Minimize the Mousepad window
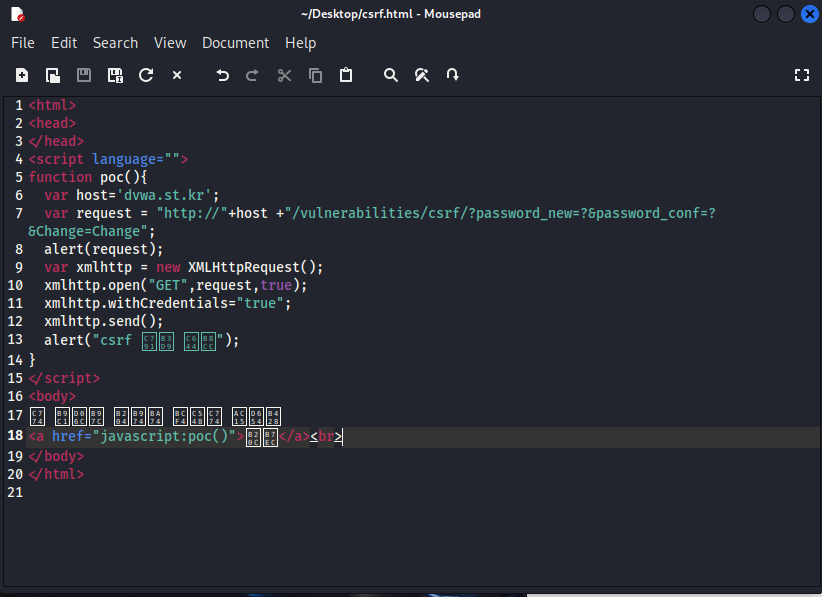 pos(762,14)
